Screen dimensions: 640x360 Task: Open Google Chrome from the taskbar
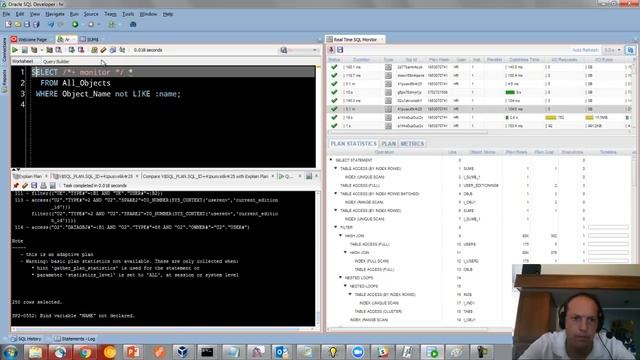coord(85,352)
